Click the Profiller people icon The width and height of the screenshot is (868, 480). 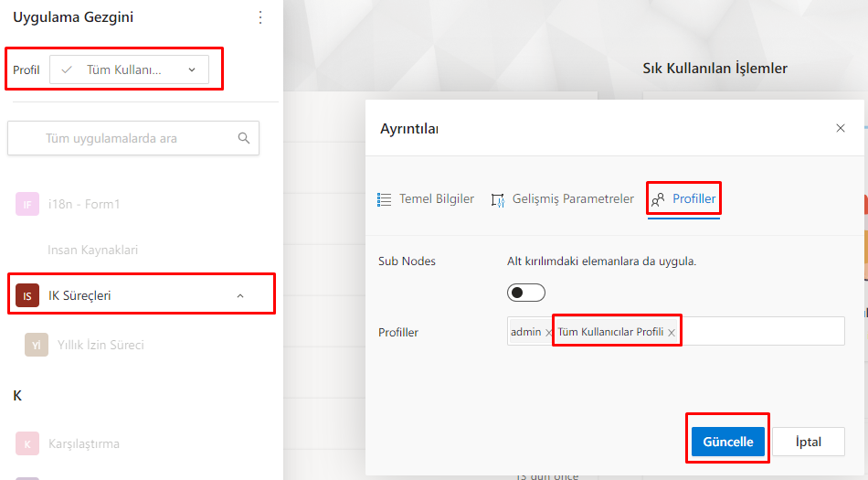658,200
